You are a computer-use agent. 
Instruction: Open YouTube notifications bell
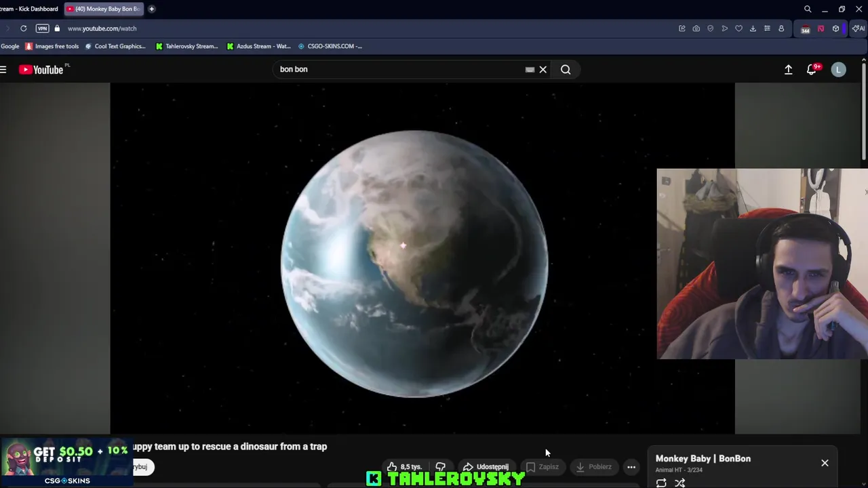(x=812, y=69)
